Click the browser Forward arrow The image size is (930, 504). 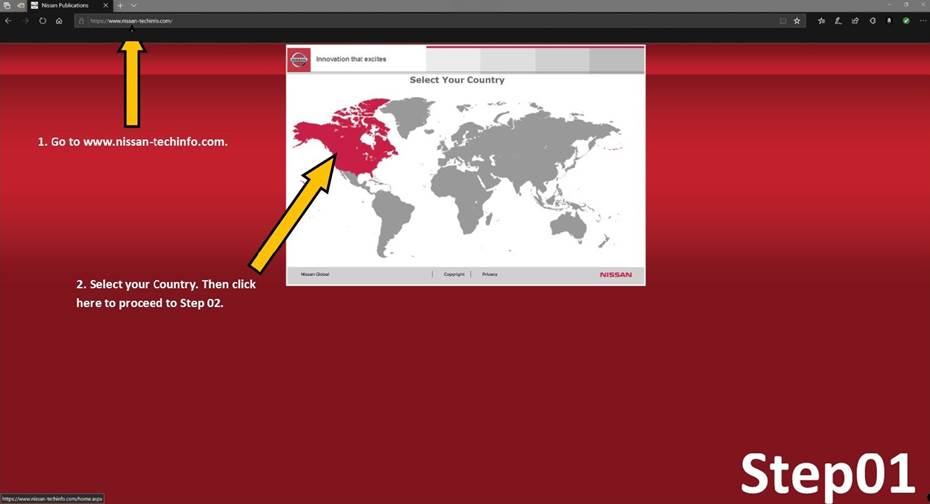tap(26, 21)
